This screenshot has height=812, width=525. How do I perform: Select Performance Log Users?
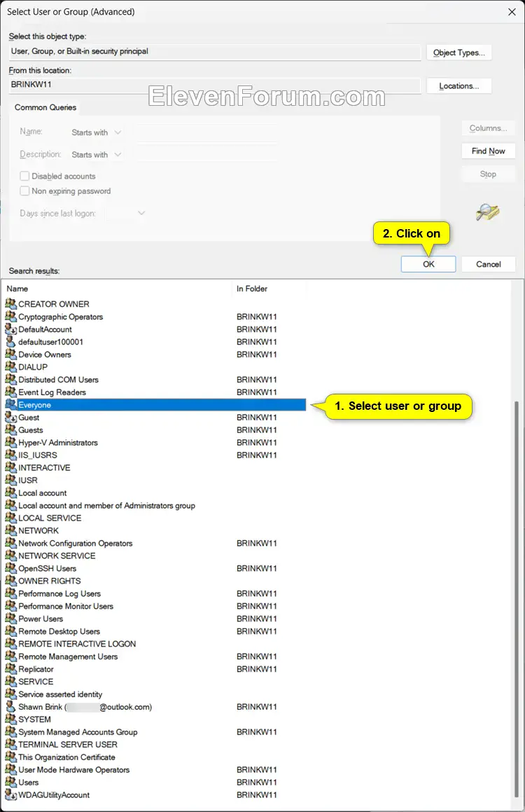tap(59, 593)
